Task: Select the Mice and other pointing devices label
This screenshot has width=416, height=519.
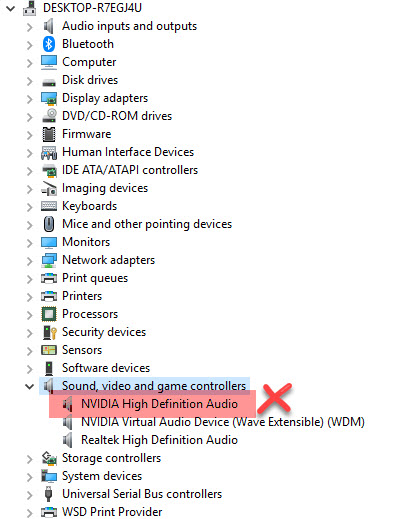Action: click(x=147, y=224)
